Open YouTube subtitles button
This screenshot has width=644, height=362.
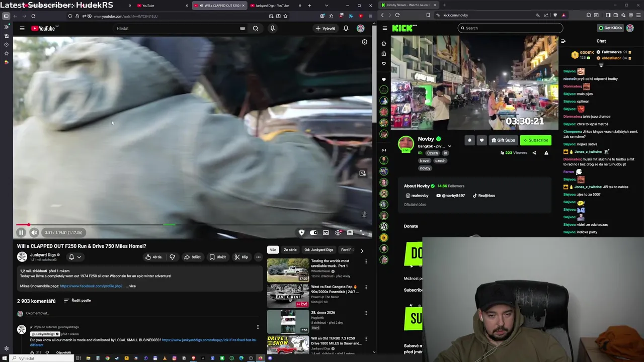coord(326,232)
